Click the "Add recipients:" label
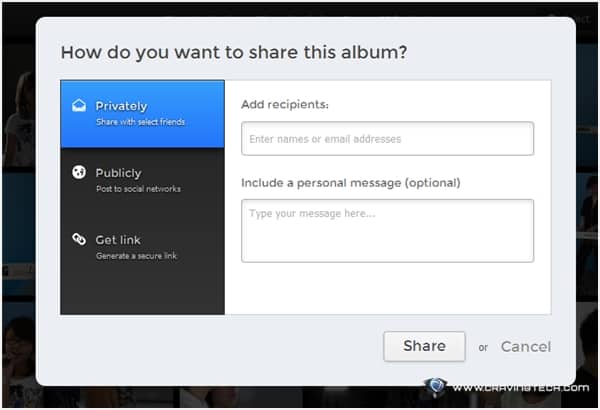The height and width of the screenshot is (410, 600). pyautogui.click(x=285, y=104)
